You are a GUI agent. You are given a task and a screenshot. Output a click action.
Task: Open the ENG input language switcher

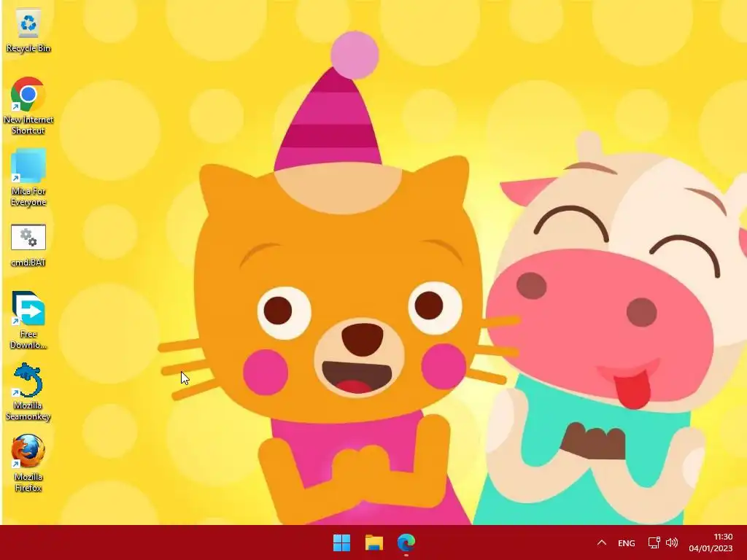[x=627, y=542]
